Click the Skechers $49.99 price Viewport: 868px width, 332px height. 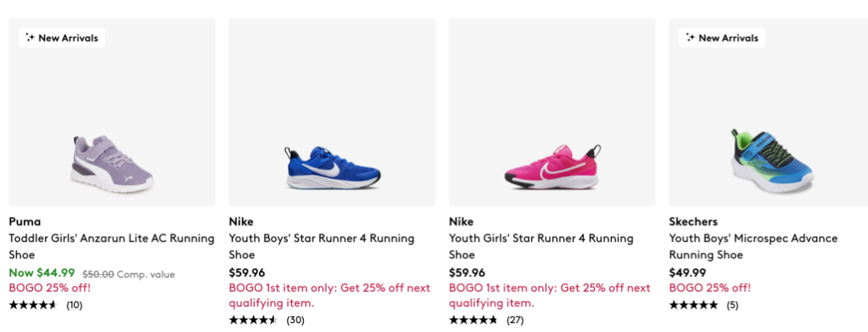pyautogui.click(x=687, y=272)
